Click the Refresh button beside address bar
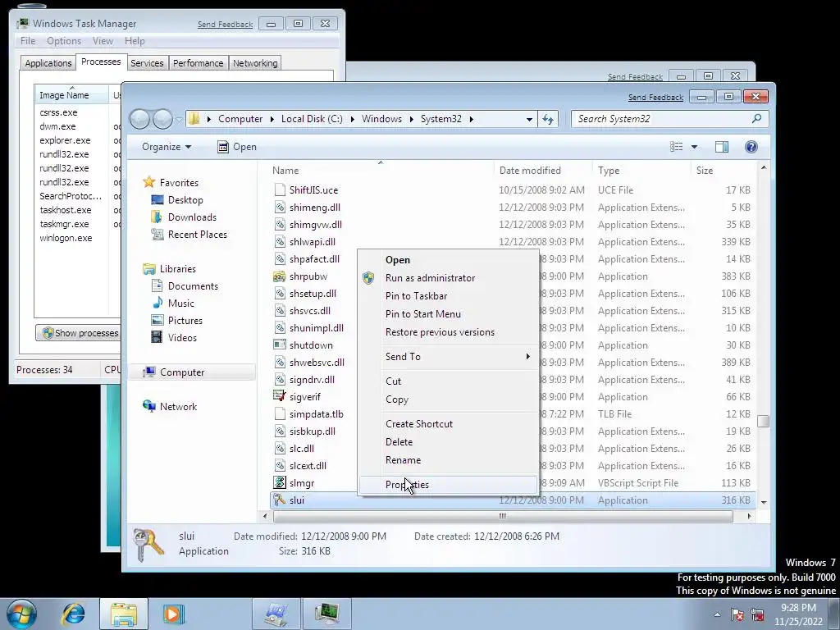This screenshot has height=630, width=840. point(547,119)
